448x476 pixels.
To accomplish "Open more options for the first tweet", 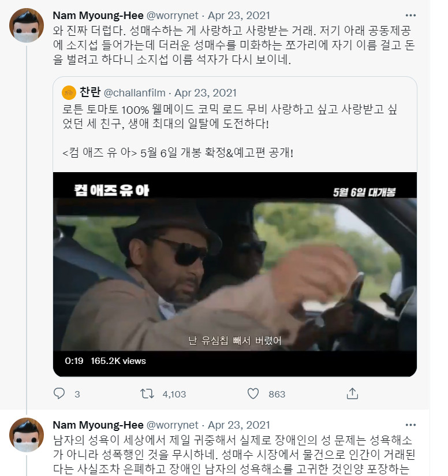I will pos(410,15).
